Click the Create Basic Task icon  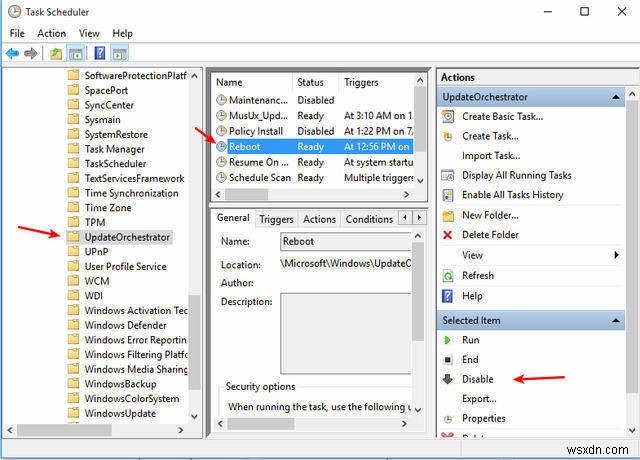pyautogui.click(x=448, y=117)
